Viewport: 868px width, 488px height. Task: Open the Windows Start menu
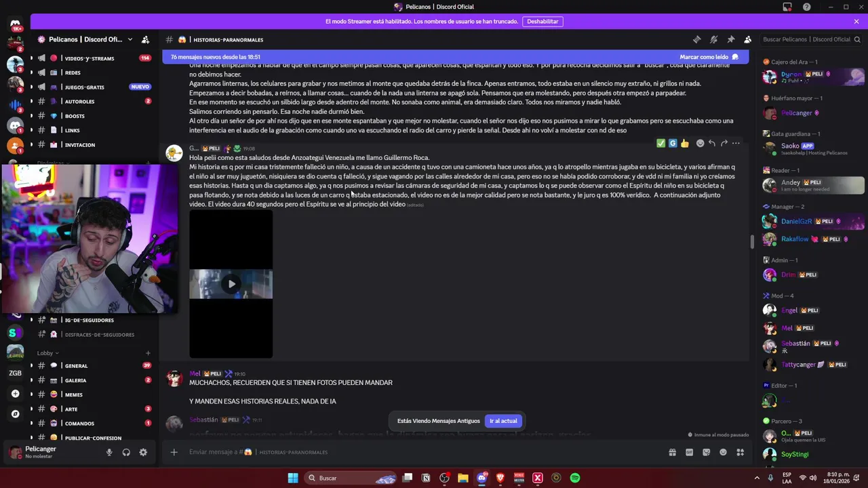[292, 478]
